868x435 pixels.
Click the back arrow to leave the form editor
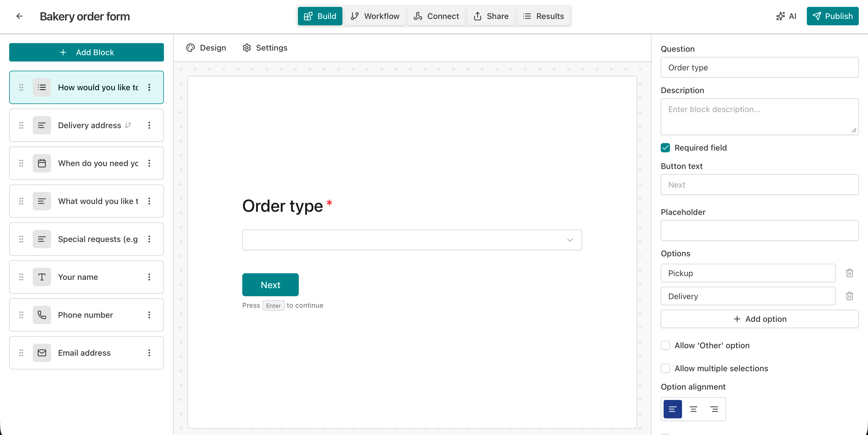click(x=19, y=16)
